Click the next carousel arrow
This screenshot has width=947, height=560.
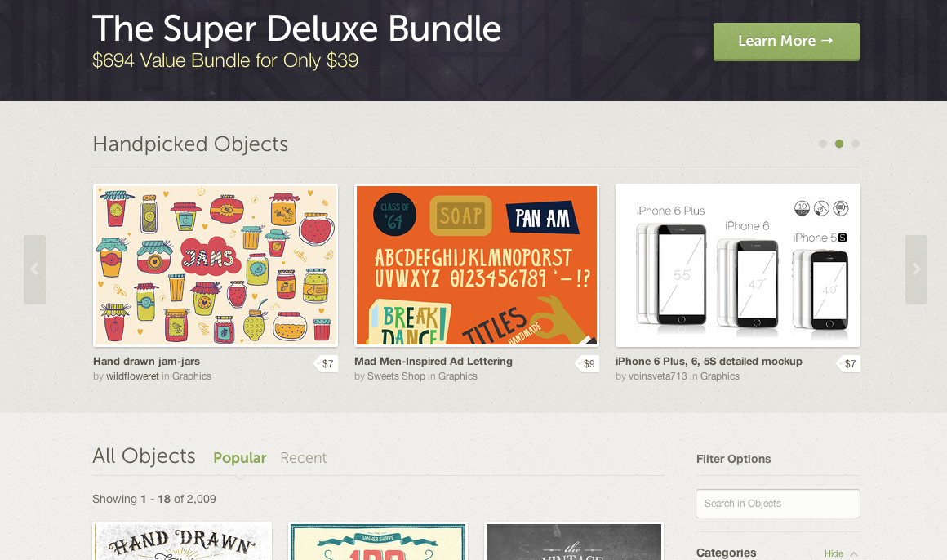click(916, 269)
